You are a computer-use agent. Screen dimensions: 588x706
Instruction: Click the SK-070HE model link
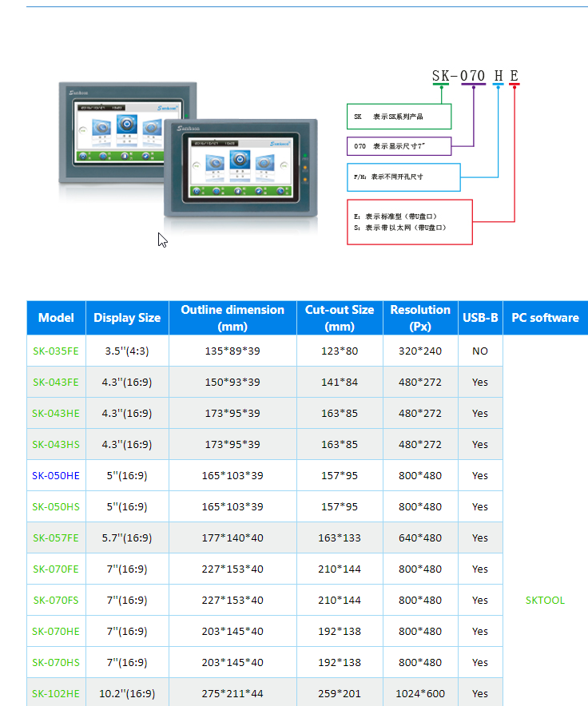point(56,631)
